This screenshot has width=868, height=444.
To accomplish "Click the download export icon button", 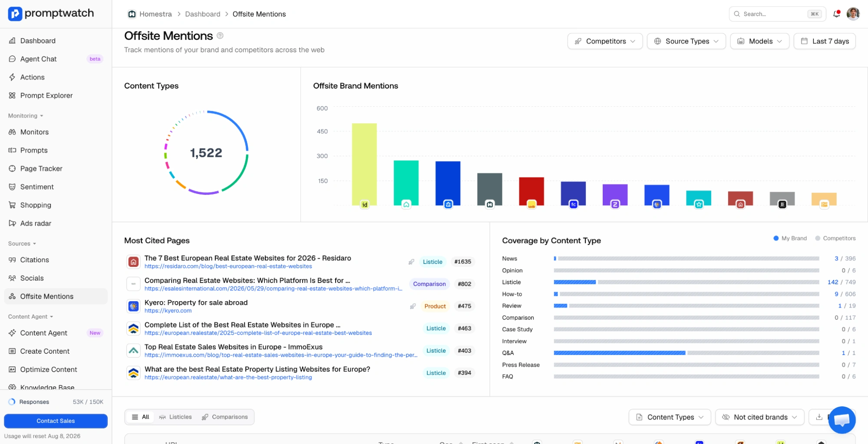I will [819, 417].
